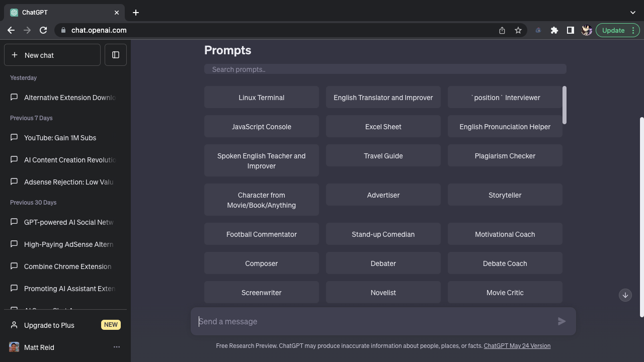
Task: Expand the tab search chevron
Action: tap(633, 12)
